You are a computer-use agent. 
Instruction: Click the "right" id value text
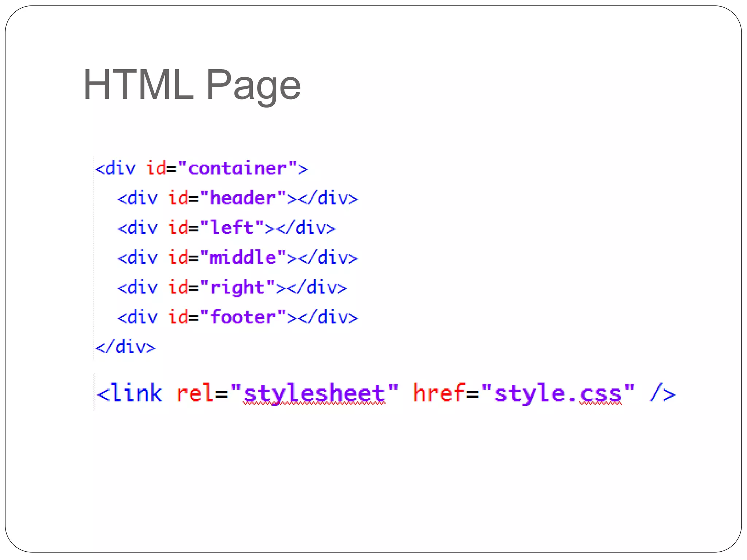click(237, 288)
